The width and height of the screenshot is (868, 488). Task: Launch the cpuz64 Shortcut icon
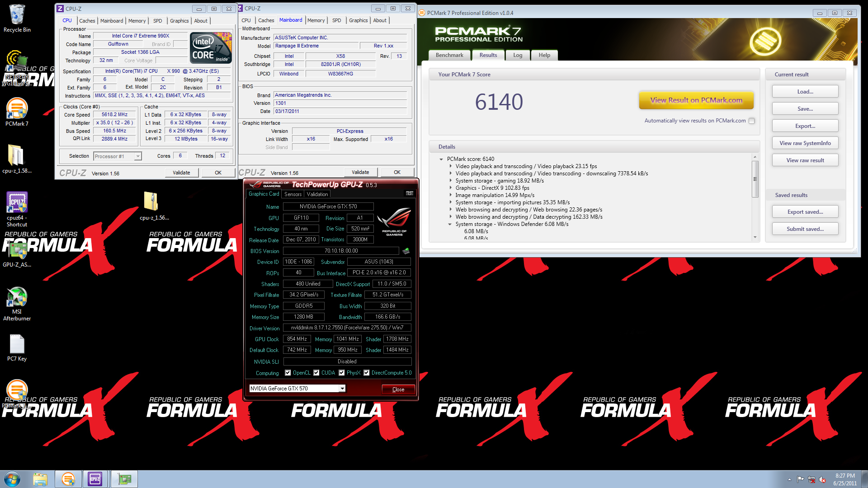[x=17, y=209]
